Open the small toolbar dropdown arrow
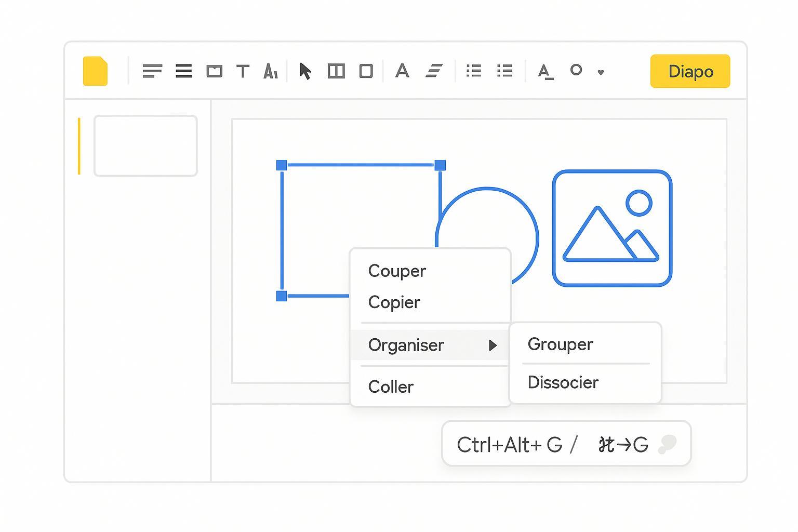 pos(601,72)
